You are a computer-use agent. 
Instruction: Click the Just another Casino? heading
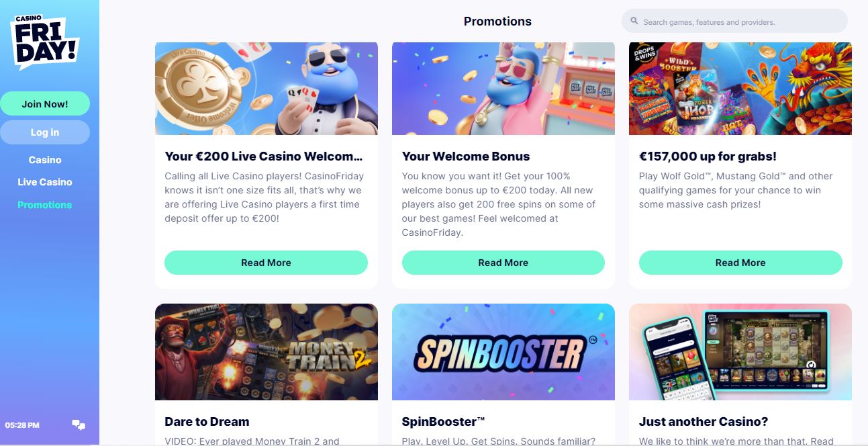(704, 422)
